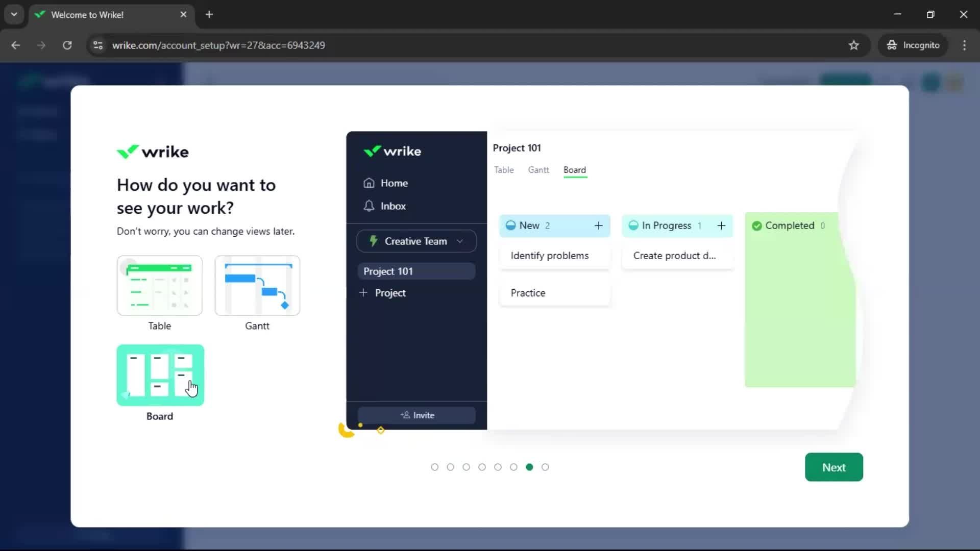980x551 pixels.
Task: Open the tab search dropdown
Action: pos(14,15)
